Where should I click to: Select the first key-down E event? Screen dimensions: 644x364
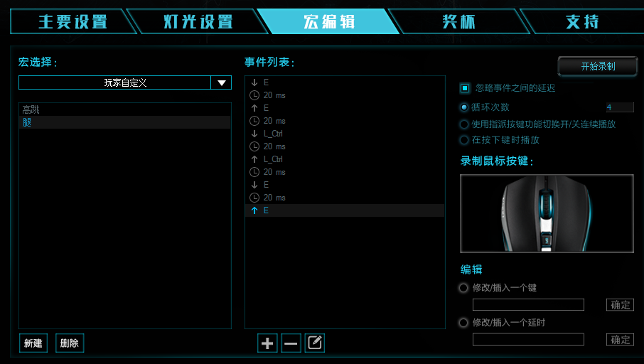345,82
